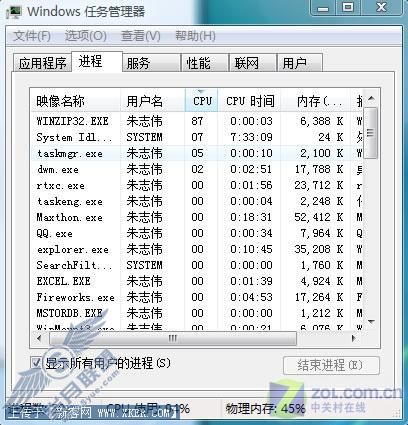This screenshot has height=425, width=408.
Task: Sort by 映像名称 column header
Action: [75, 101]
